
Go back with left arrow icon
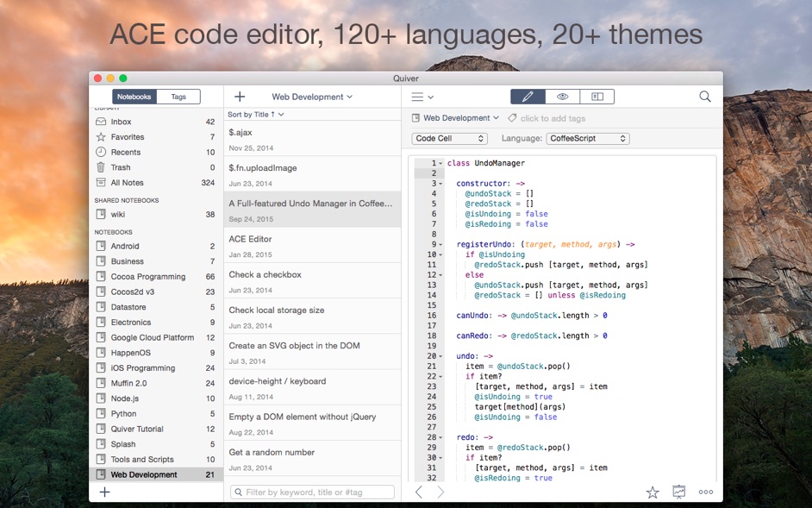pos(419,492)
